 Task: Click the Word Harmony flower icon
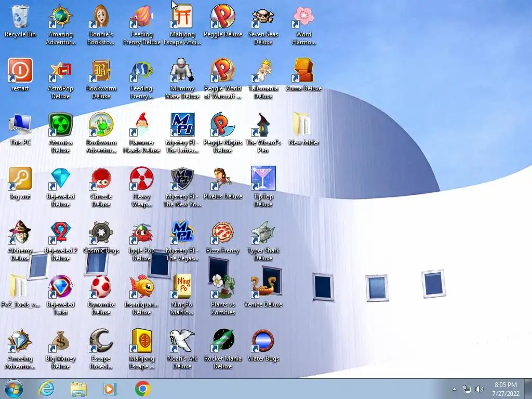pyautogui.click(x=303, y=16)
